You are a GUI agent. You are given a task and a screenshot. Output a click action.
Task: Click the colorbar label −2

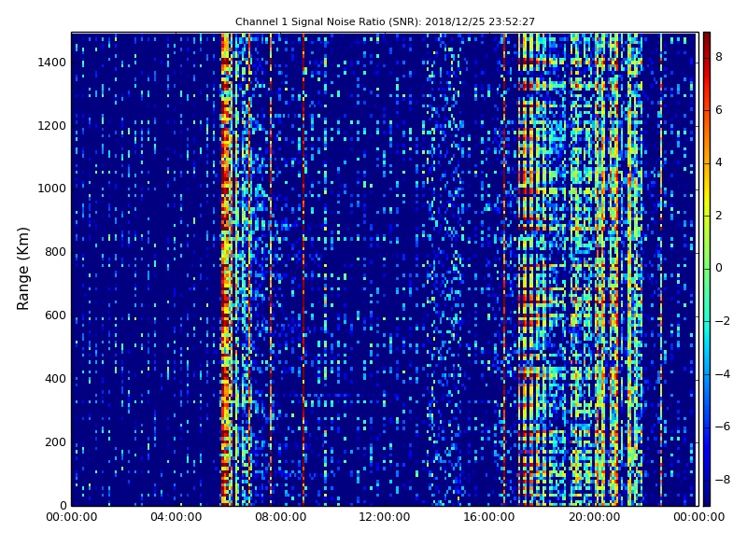coord(723,321)
